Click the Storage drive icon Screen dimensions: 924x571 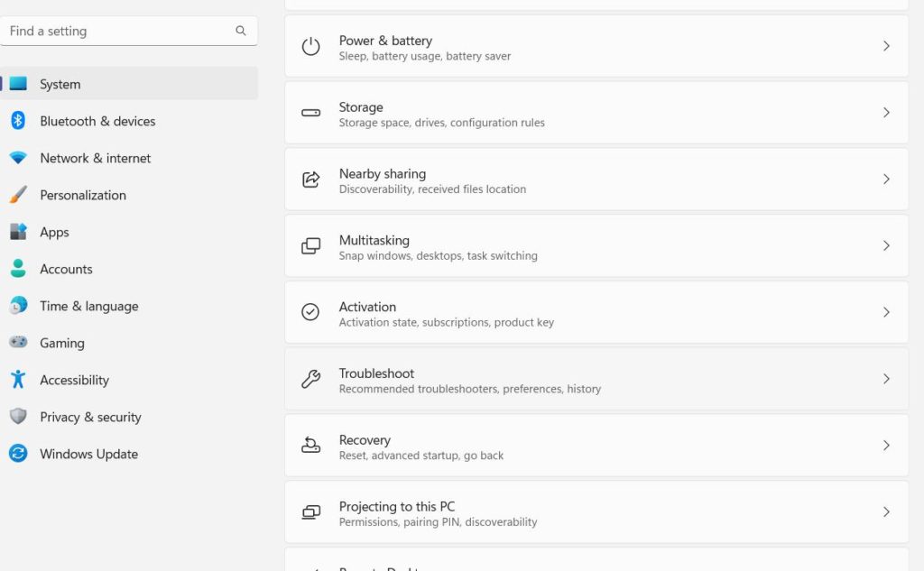click(310, 113)
